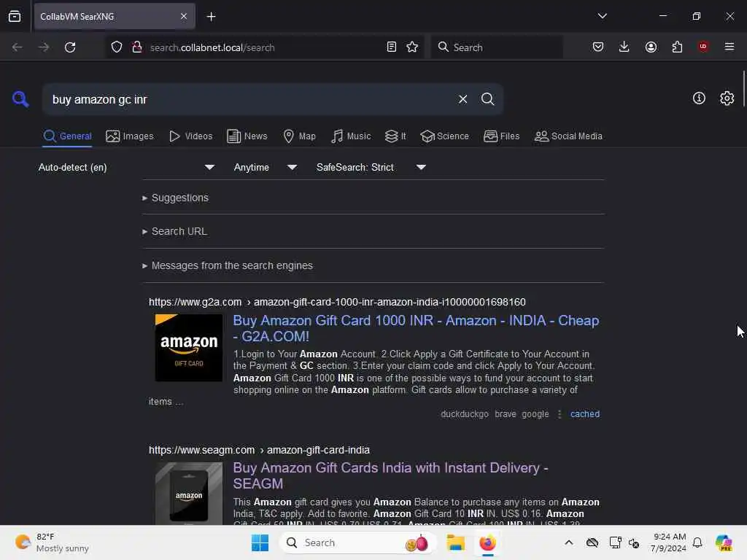Open G2A Amazon Gift Card 1000 INR result
747x560 pixels.
click(x=415, y=329)
